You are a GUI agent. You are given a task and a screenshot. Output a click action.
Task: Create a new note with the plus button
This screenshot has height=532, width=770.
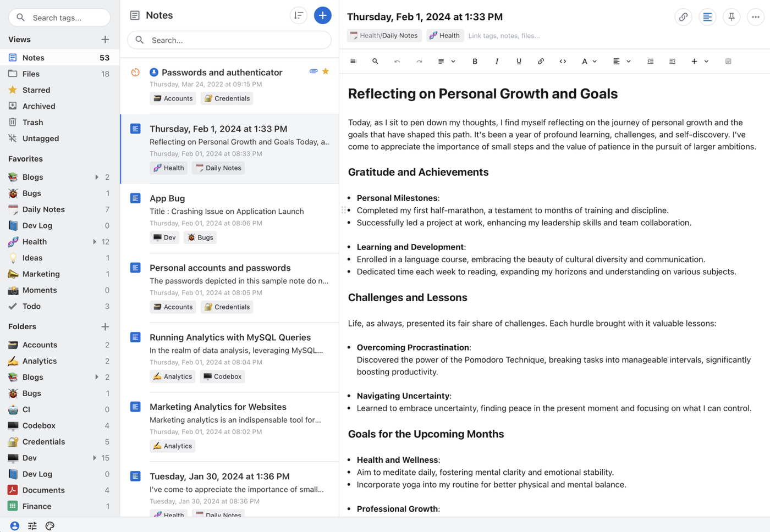[322, 15]
